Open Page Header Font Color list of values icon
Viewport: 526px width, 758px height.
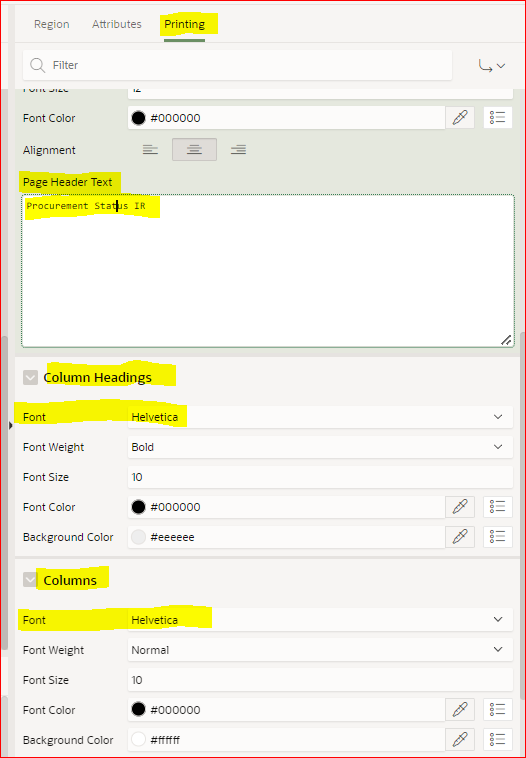(x=497, y=117)
